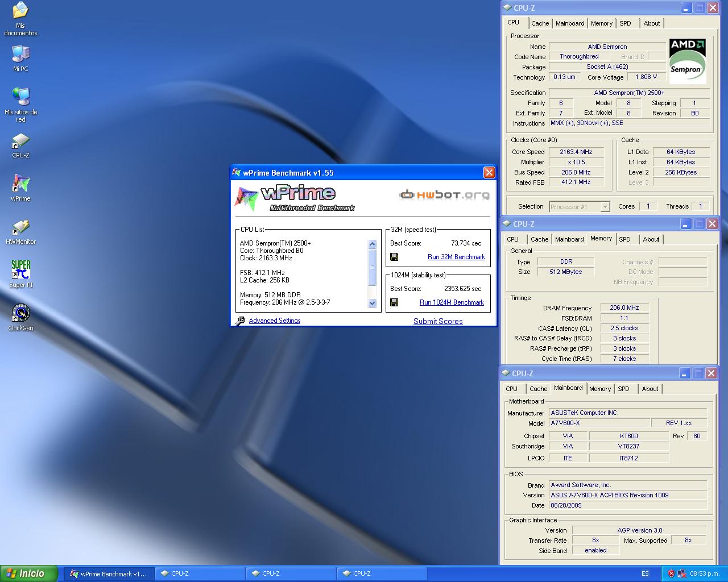
Task: Select the Super PI desktop shortcut
Action: tap(20, 274)
